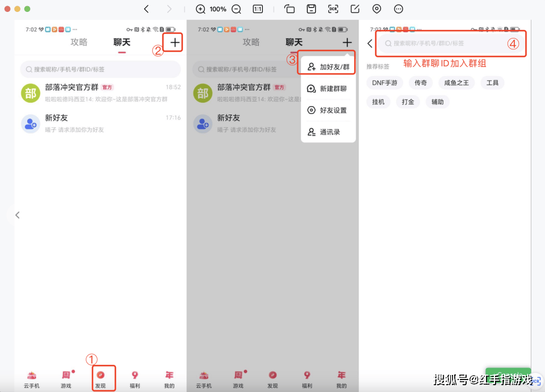Click the back chevron in the third phone screen
The height and width of the screenshot is (392, 545).
(370, 44)
